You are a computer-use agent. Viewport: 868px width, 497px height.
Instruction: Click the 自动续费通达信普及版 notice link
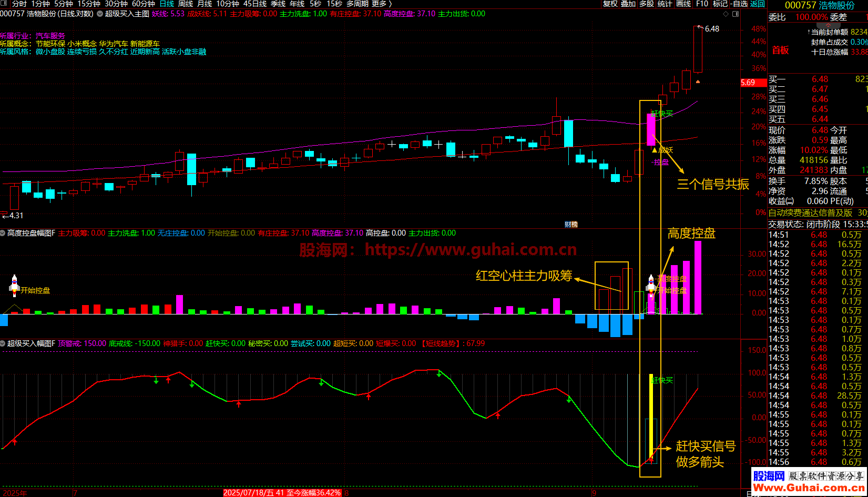point(810,212)
